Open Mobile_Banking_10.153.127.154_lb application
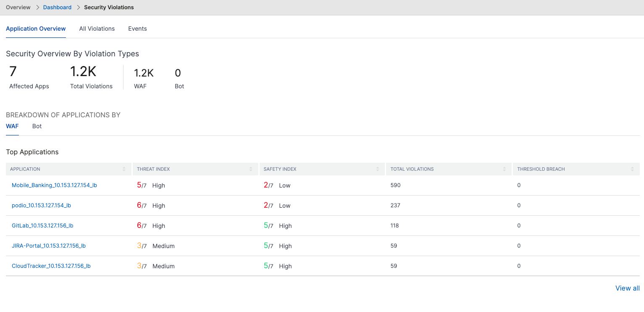The width and height of the screenshot is (644, 312). 54,185
